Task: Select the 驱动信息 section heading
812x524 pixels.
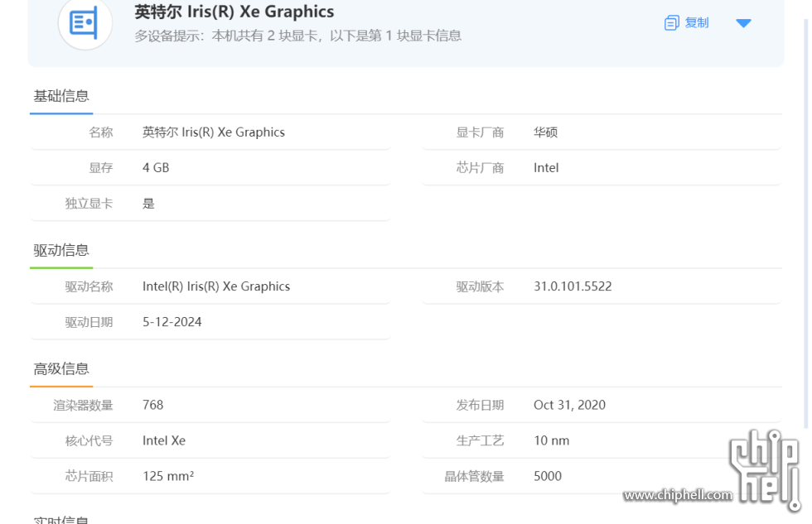Action: point(61,250)
